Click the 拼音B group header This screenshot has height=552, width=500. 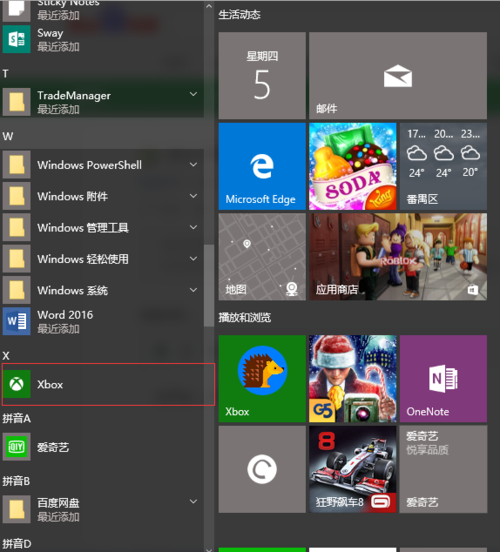point(16,481)
